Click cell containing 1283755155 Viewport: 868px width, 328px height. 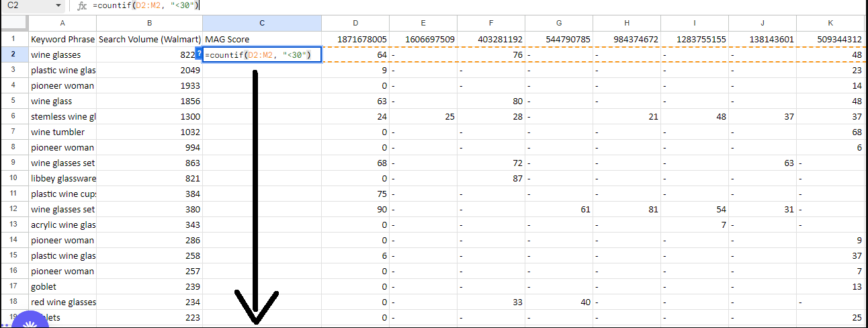pos(695,39)
